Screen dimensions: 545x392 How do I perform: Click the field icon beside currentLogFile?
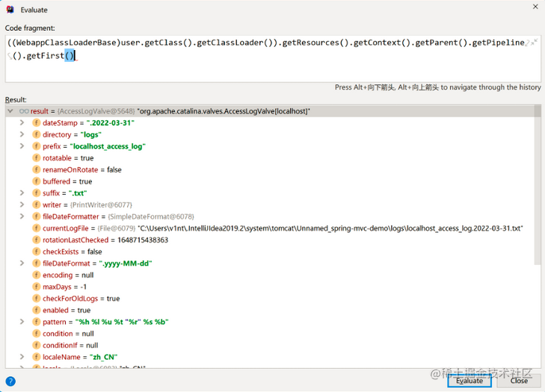click(37, 228)
